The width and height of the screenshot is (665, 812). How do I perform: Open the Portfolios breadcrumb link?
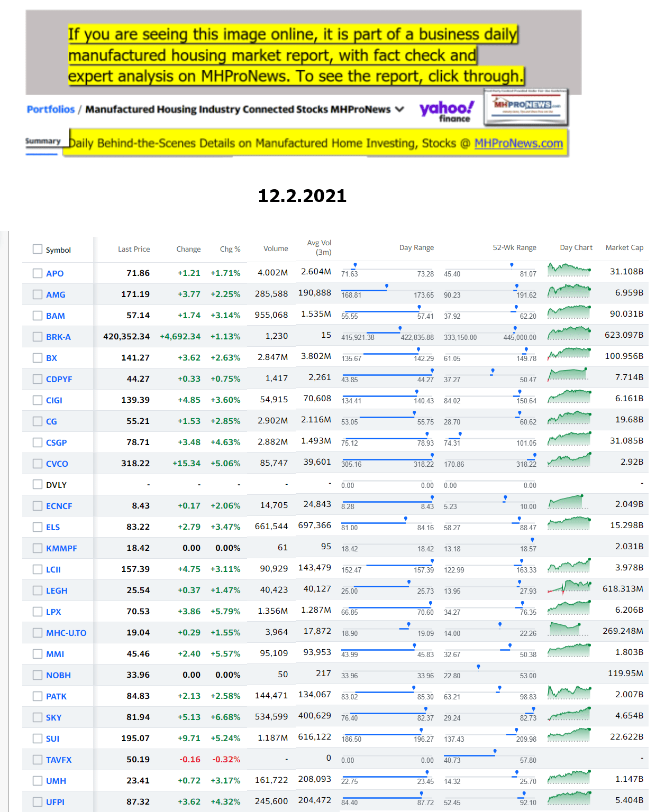coord(51,109)
